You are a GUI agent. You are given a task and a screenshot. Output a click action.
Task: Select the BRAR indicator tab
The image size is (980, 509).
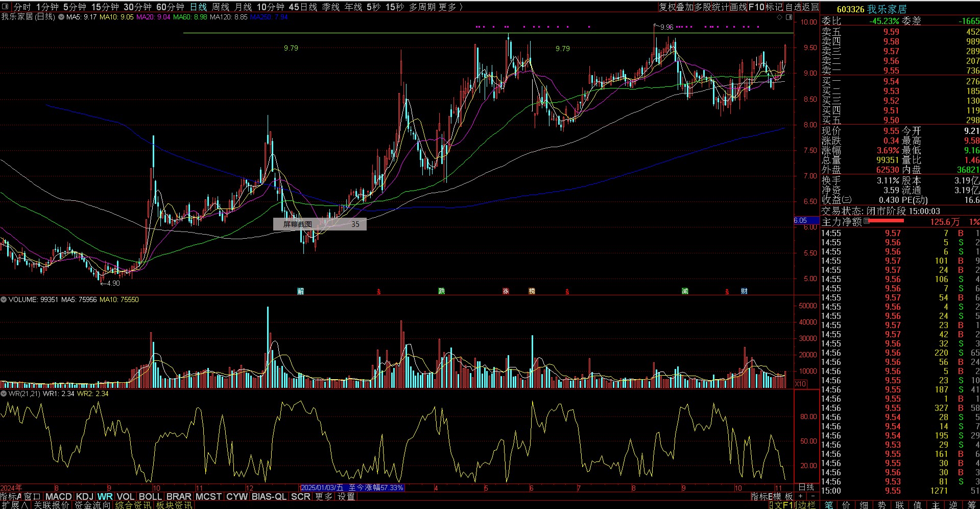coord(179,496)
